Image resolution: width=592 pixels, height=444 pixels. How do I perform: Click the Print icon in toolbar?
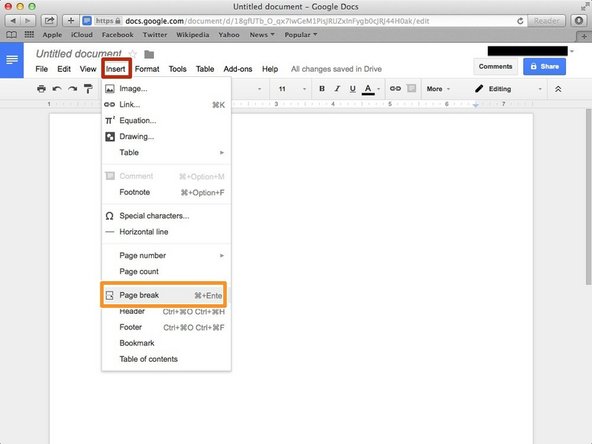tap(41, 89)
